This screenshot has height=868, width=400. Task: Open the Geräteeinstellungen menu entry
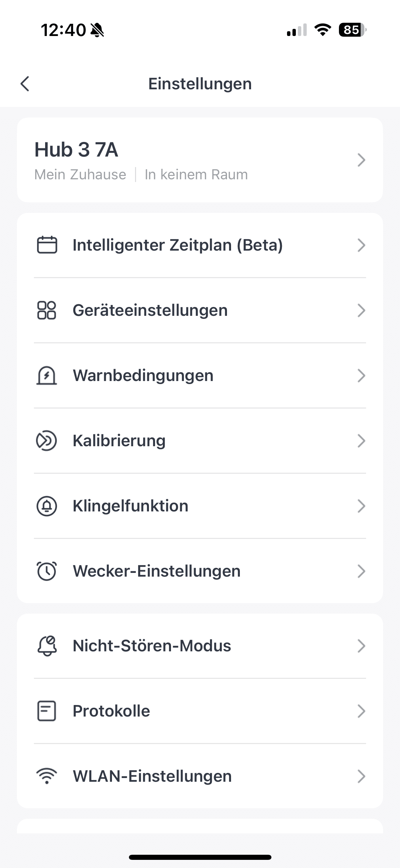(x=150, y=310)
